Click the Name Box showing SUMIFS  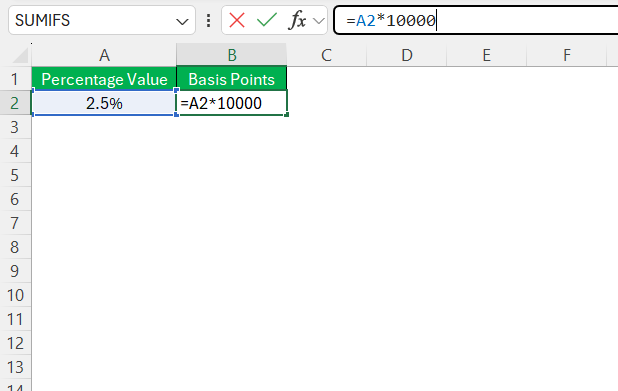click(102, 20)
